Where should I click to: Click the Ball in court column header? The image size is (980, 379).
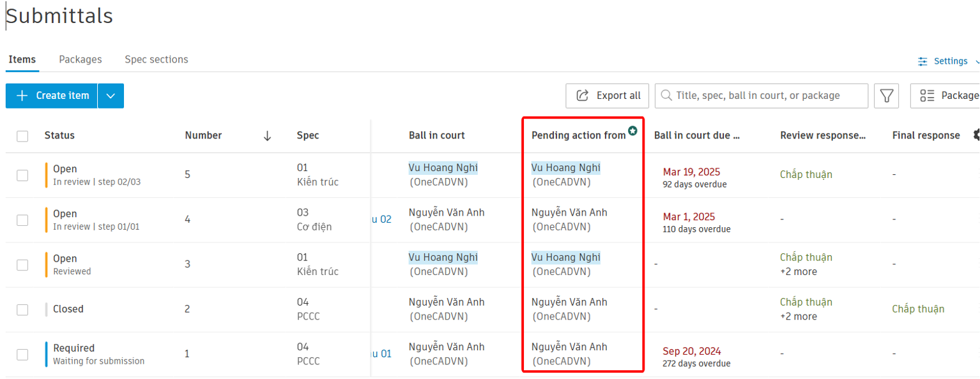tap(437, 135)
